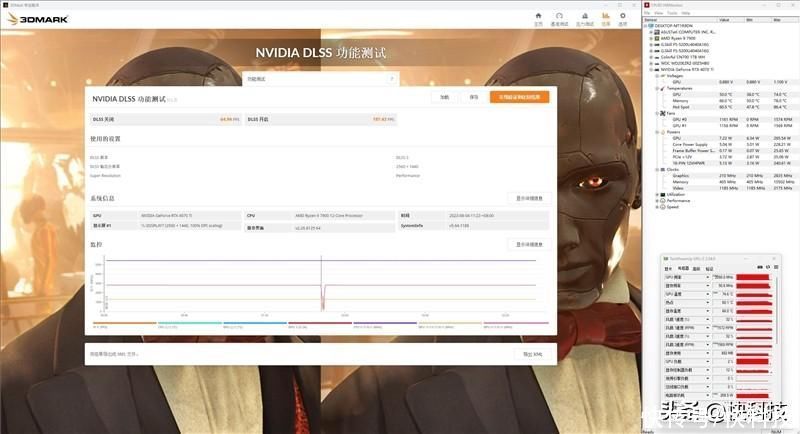
Task: Click the 3DMARK logo
Action: 38,19
